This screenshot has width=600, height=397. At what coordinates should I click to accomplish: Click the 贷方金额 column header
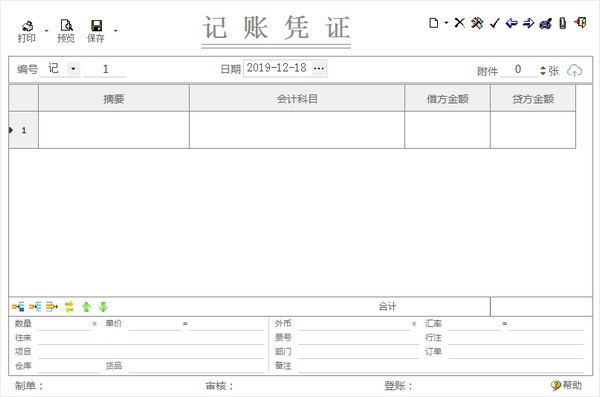pos(533,99)
